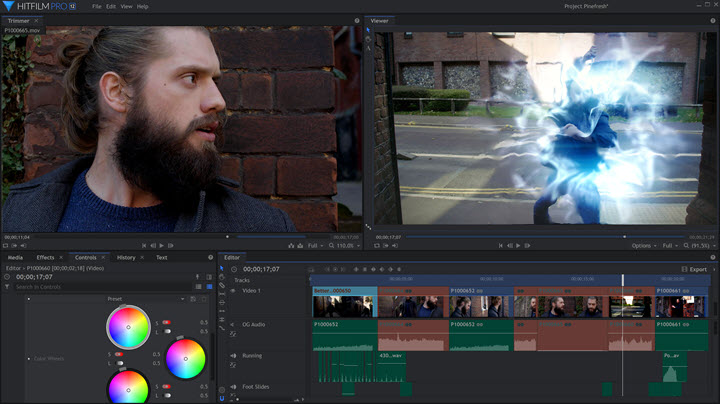Switch to the History tab
Viewport: 720px width, 404px height.
click(126, 258)
